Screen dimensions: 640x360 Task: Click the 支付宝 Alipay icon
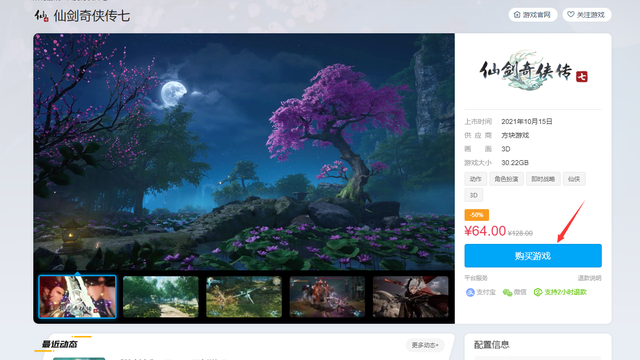470,292
